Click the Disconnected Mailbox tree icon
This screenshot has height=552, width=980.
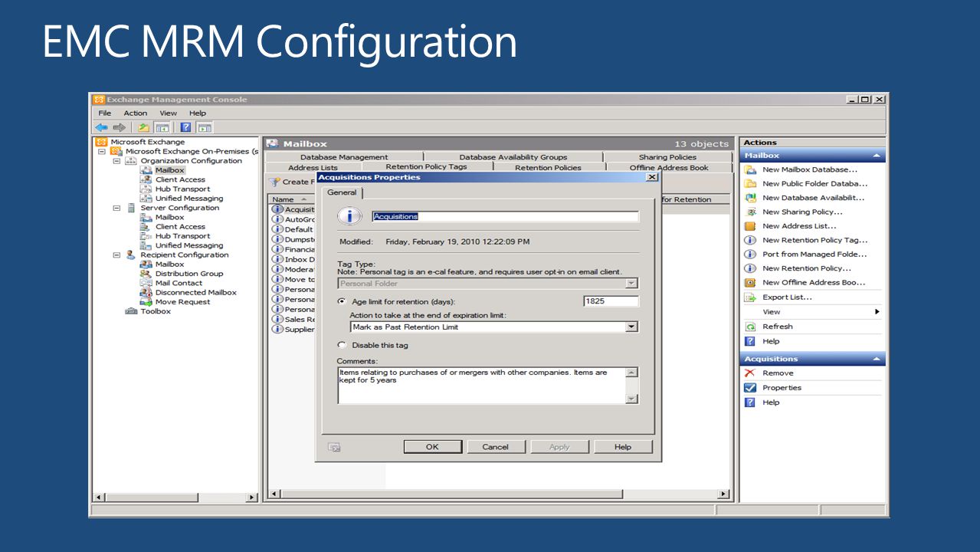click(146, 293)
